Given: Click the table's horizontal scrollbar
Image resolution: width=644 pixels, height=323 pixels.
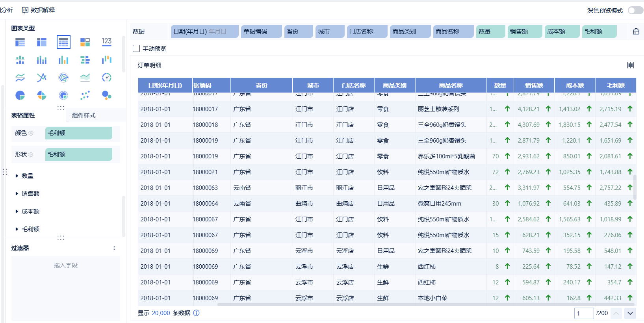Looking at the screenshot, I should (425, 304).
